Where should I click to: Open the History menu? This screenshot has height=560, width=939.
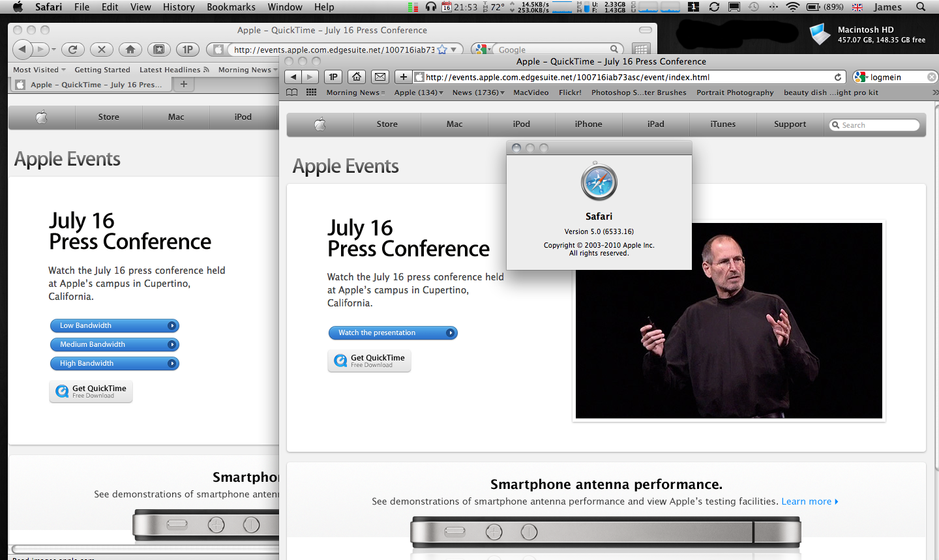179,7
